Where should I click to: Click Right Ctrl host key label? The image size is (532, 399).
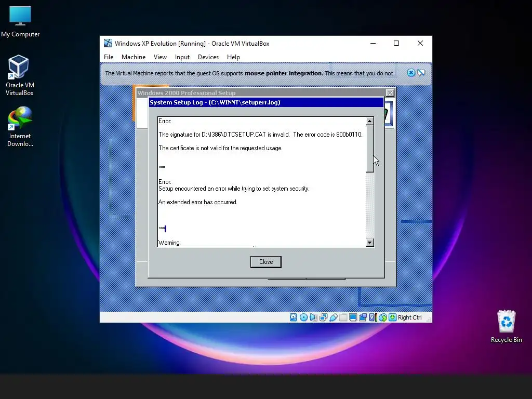[x=409, y=317]
